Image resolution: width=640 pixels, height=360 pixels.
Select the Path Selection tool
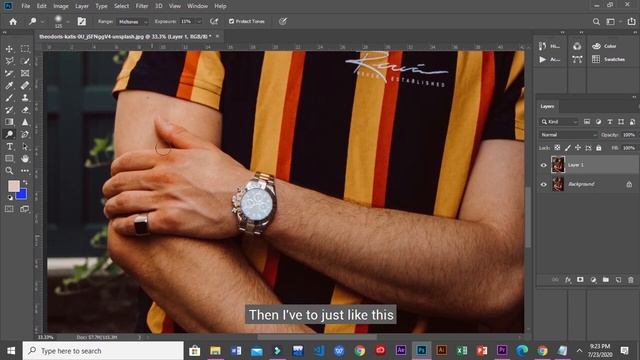tap(25, 146)
